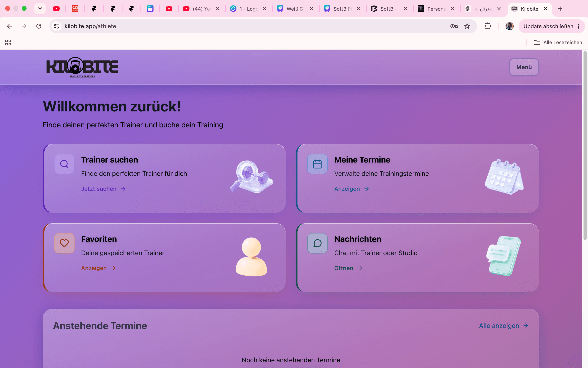Click the Kilobite logo in the header
This screenshot has height=368, width=588.
82,67
